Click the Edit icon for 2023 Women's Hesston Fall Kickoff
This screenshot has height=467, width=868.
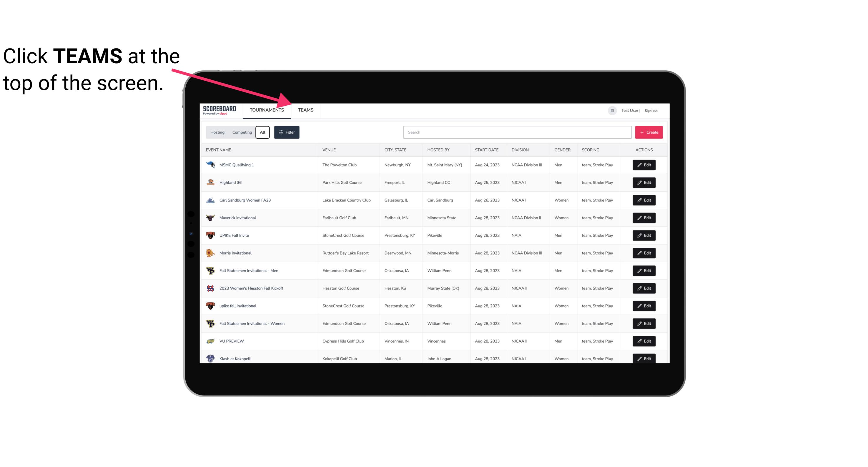click(x=644, y=288)
